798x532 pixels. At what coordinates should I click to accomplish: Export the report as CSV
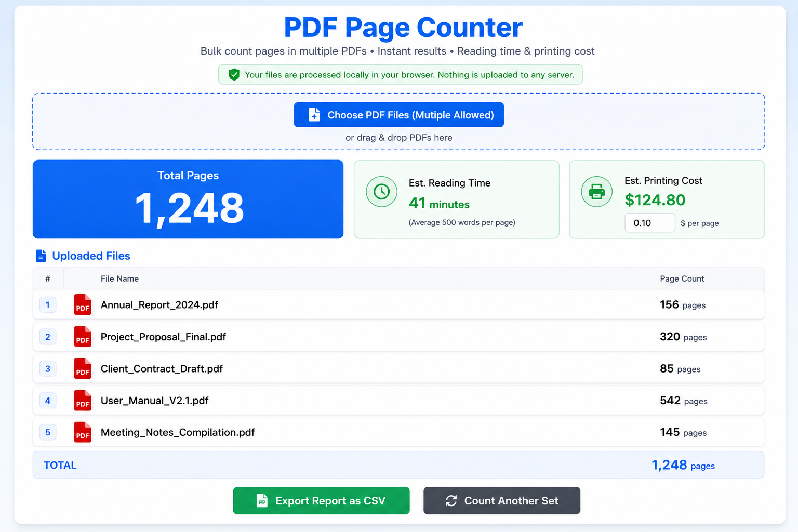coord(321,500)
